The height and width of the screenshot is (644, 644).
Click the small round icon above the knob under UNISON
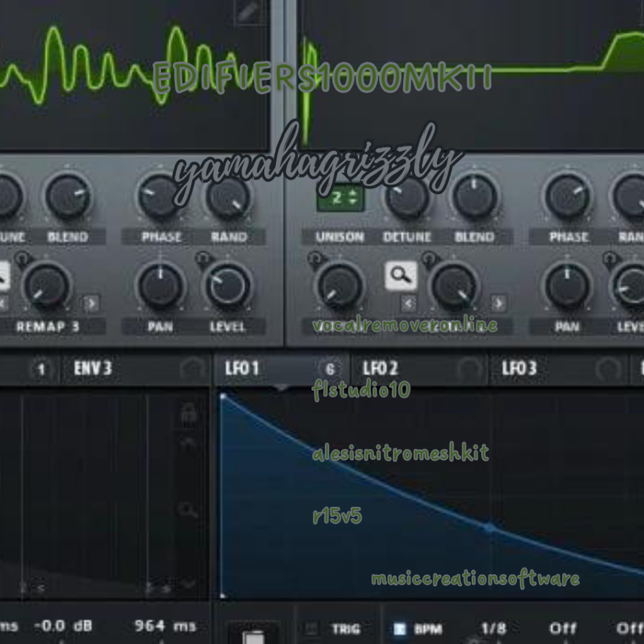pos(315,258)
